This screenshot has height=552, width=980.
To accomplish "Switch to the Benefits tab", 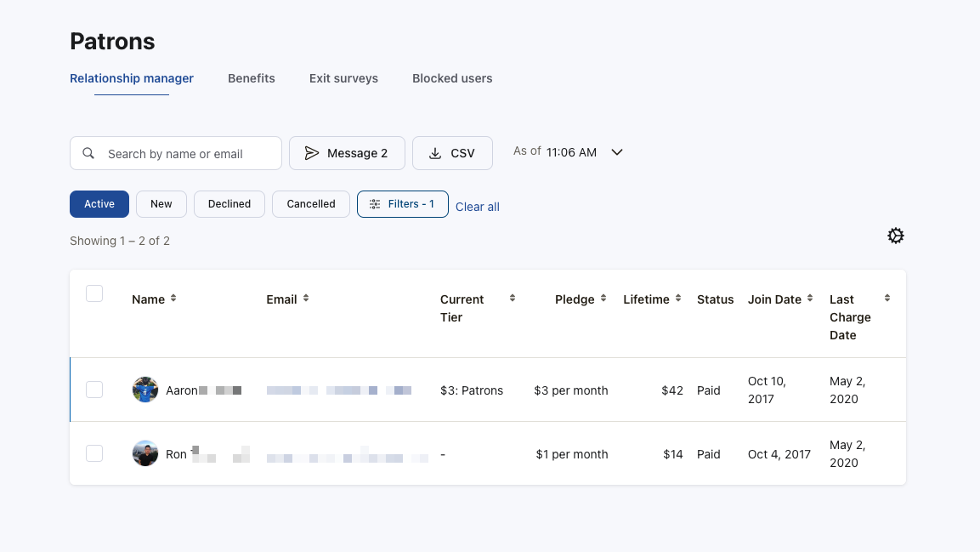I will coord(252,78).
